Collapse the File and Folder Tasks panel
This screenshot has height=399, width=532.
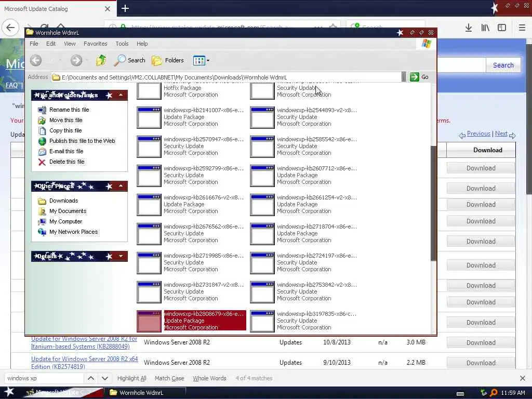[x=121, y=96]
